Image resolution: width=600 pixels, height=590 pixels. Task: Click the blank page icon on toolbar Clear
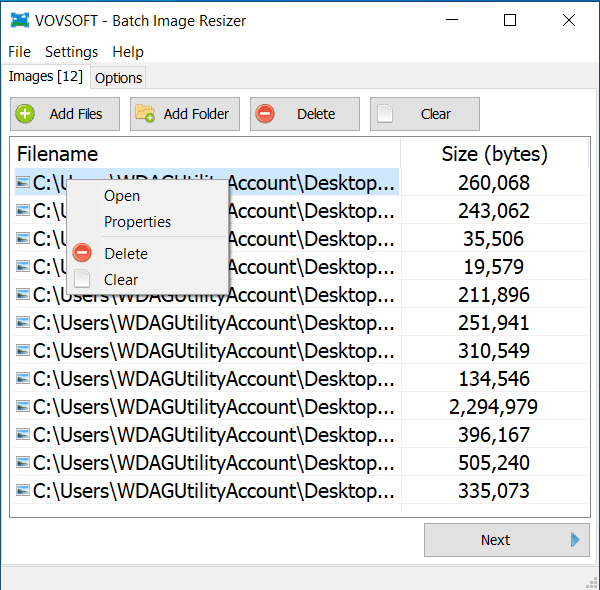click(385, 114)
